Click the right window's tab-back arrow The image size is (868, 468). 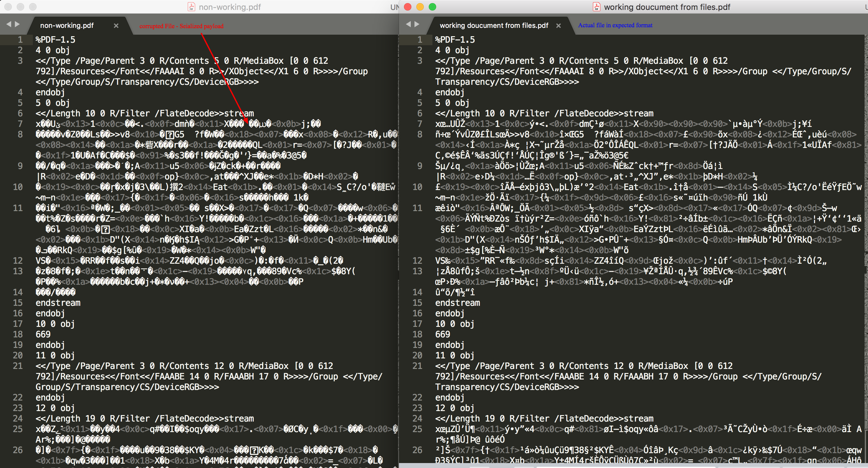point(408,24)
